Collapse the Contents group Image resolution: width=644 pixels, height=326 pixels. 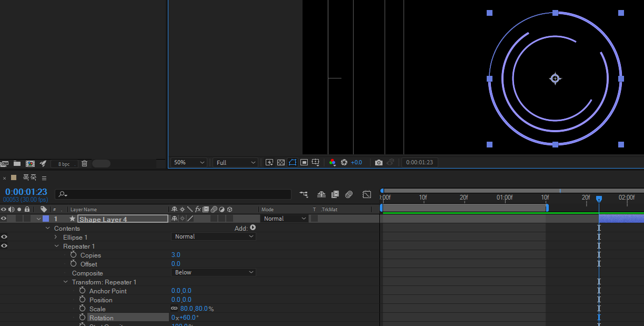[48, 228]
